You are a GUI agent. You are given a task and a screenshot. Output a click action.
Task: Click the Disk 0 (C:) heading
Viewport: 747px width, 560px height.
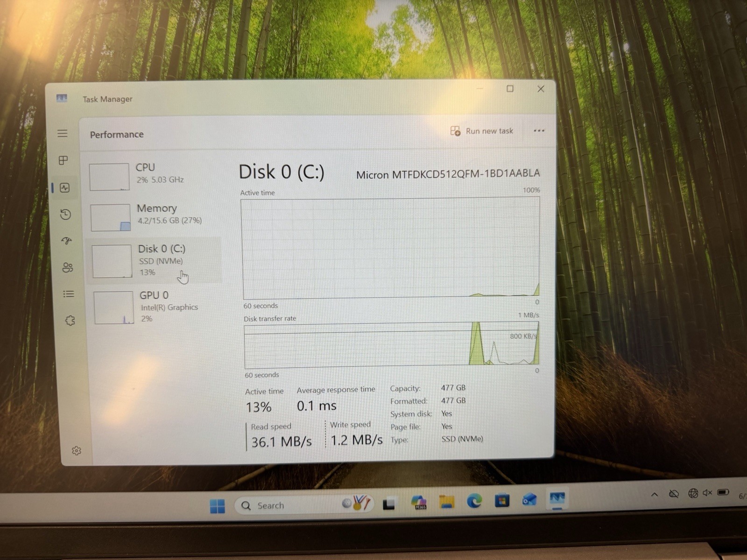point(281,172)
